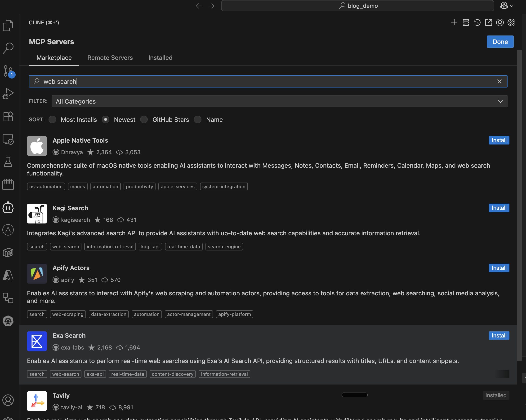Install Apify Actors
The height and width of the screenshot is (420, 526).
pyautogui.click(x=499, y=268)
